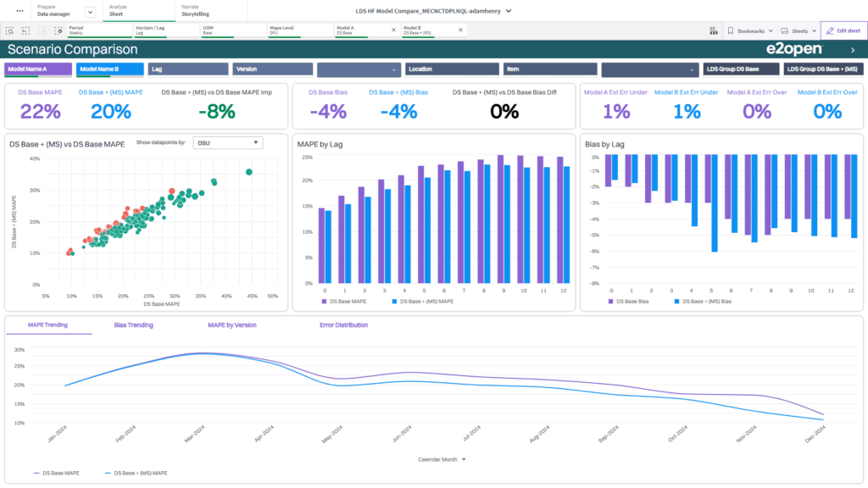The height and width of the screenshot is (488, 868).
Task: Expand the Sheets dropdown
Action: (798, 30)
